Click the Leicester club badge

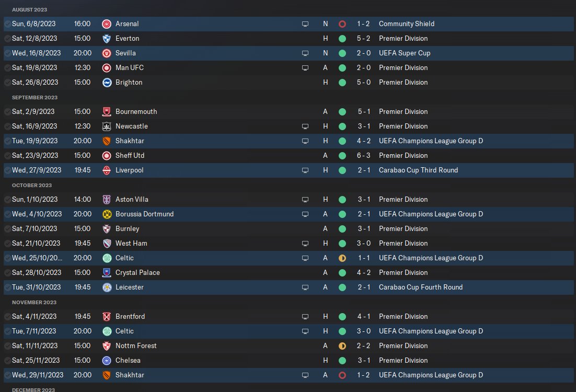pyautogui.click(x=107, y=287)
